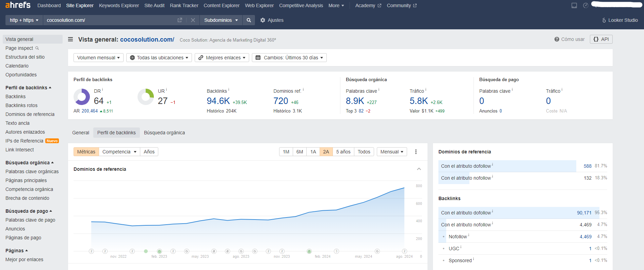Click the green Google update marker near feb. 2024
This screenshot has height=270, width=644.
(x=309, y=251)
